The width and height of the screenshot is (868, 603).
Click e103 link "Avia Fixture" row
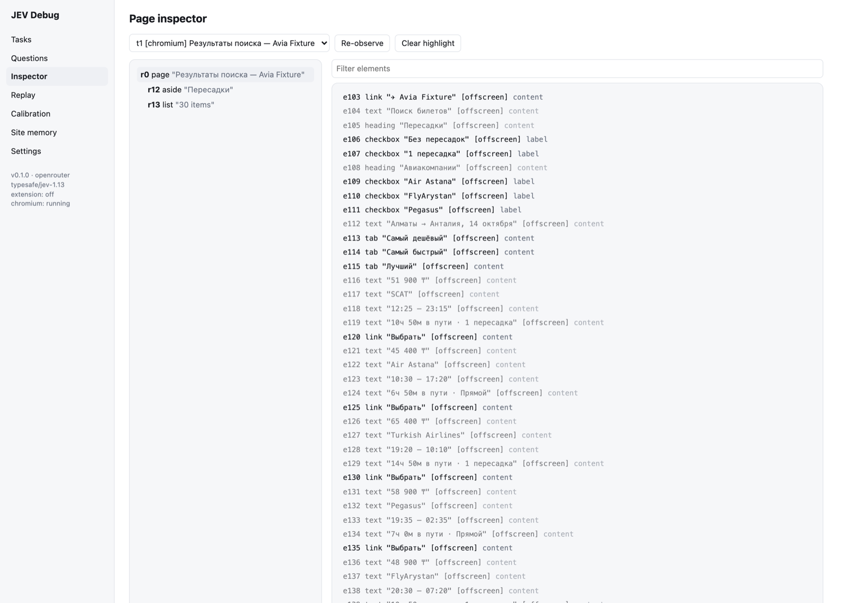pos(577,97)
